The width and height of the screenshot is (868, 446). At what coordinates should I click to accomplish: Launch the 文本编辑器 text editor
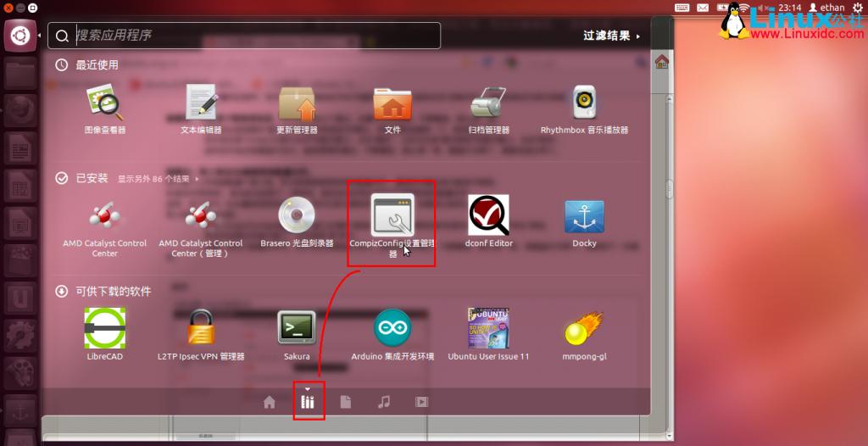pos(201,109)
